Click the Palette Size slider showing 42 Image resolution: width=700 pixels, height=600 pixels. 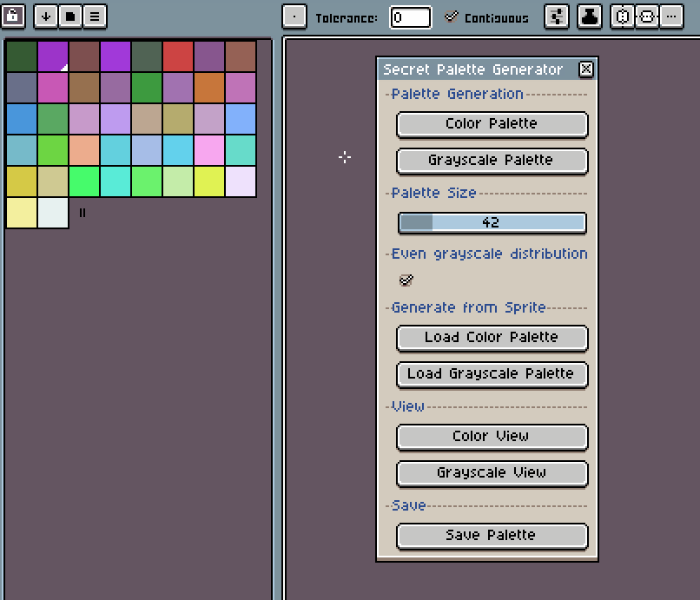(x=492, y=223)
